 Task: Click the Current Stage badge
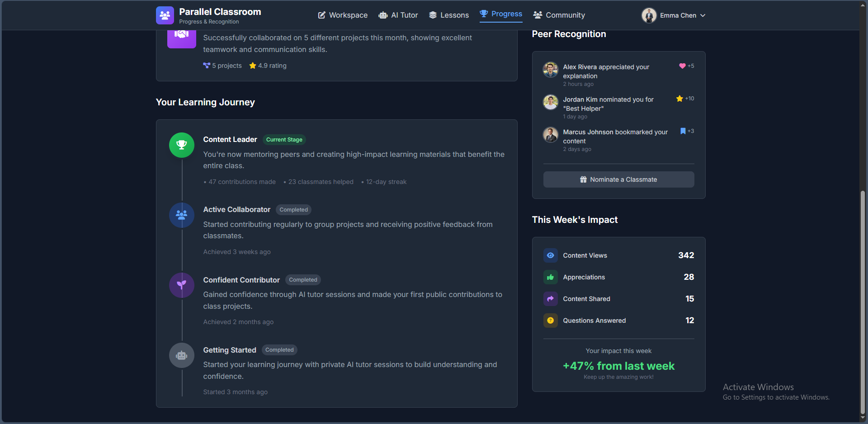pyautogui.click(x=284, y=140)
